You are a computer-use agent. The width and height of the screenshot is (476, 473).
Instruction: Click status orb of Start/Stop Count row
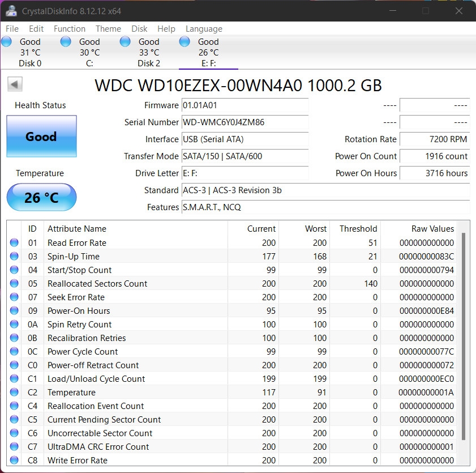click(14, 270)
